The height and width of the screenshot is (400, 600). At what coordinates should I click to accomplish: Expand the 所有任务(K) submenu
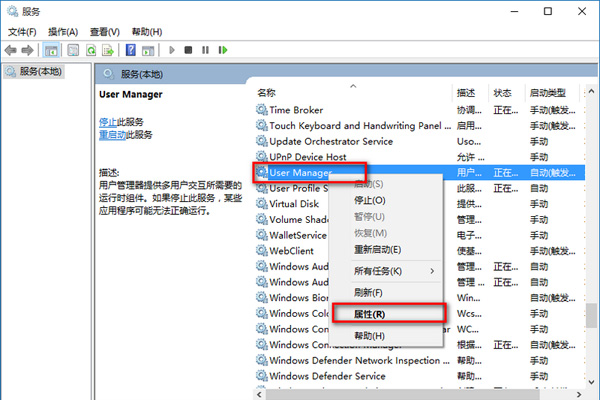pos(386,271)
